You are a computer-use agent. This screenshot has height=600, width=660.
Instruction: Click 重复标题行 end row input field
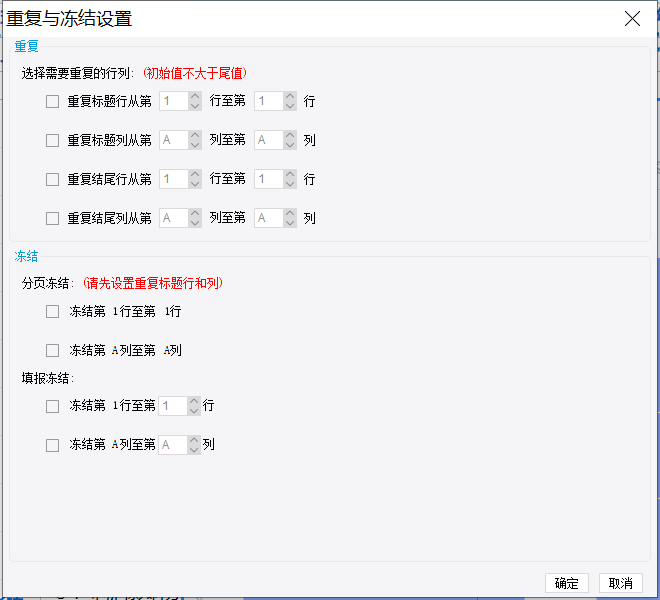[x=269, y=101]
